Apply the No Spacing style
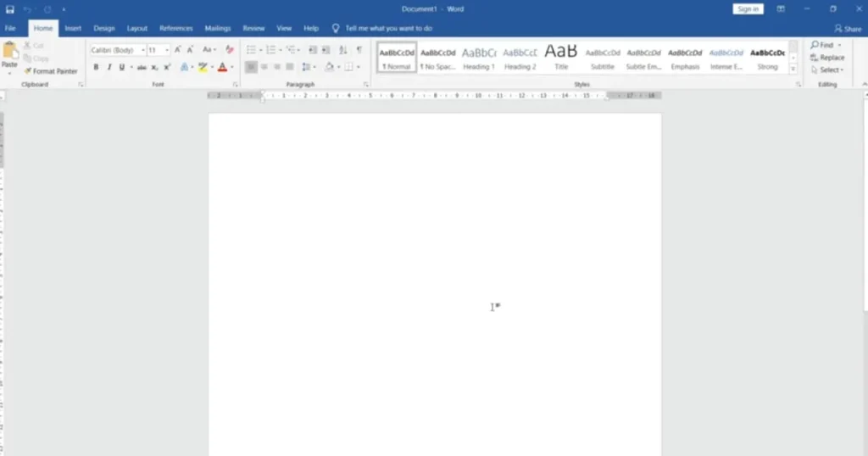 coord(438,58)
